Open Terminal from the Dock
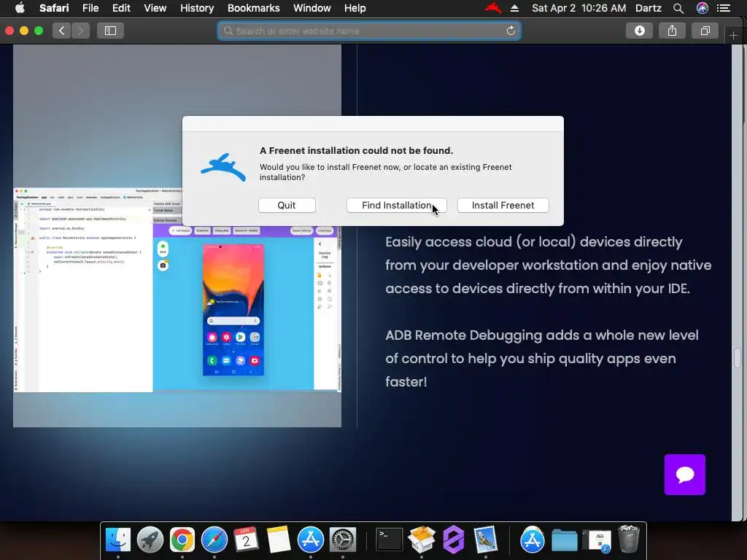This screenshot has width=747, height=560. (390, 540)
